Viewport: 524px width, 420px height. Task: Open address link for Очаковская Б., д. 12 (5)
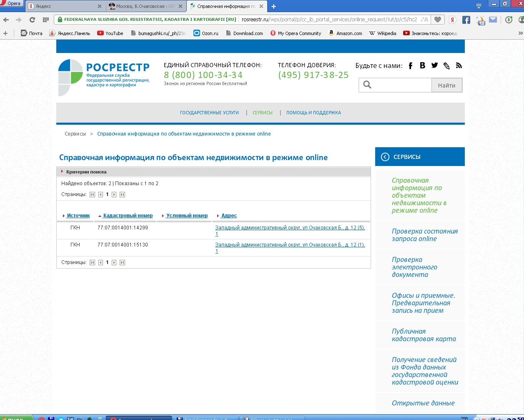290,228
